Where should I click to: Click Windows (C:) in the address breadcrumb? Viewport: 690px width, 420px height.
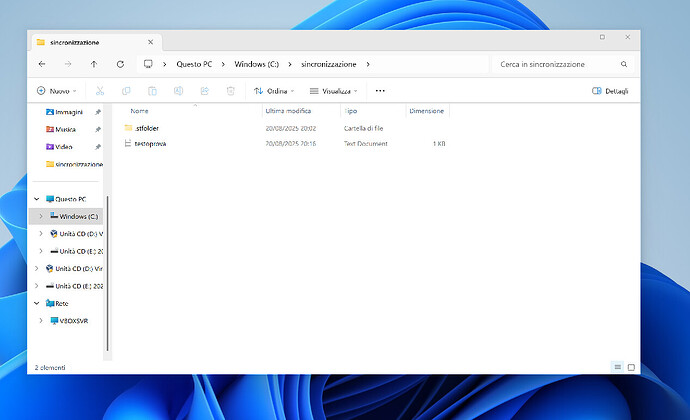(x=257, y=64)
